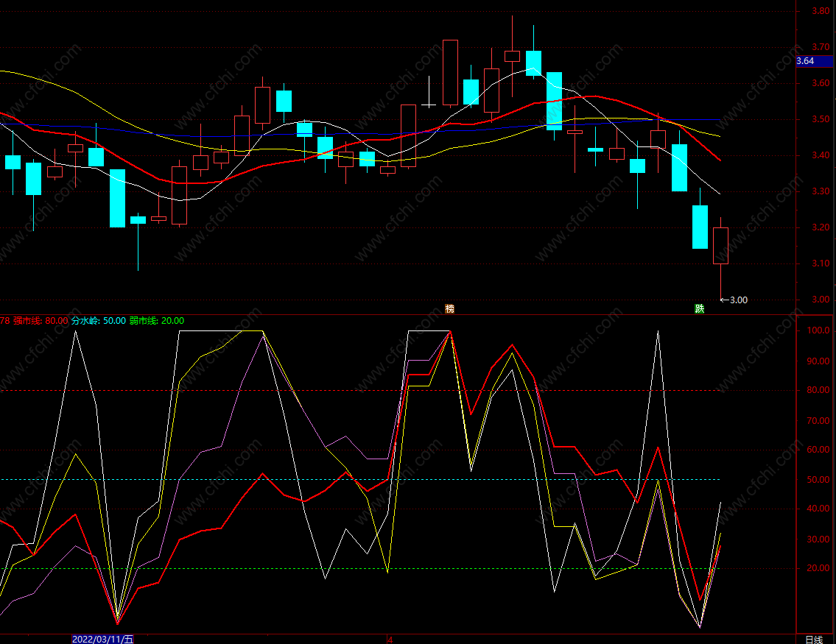Click the 3.30 price axis value
This screenshot has height=644, width=836.
coord(821,191)
